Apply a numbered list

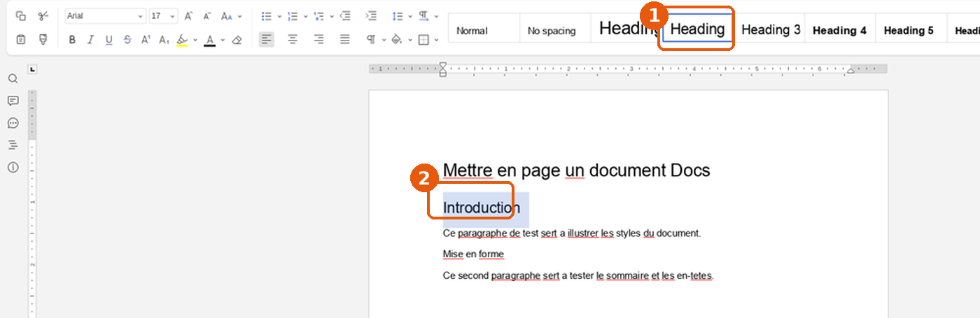[x=293, y=16]
